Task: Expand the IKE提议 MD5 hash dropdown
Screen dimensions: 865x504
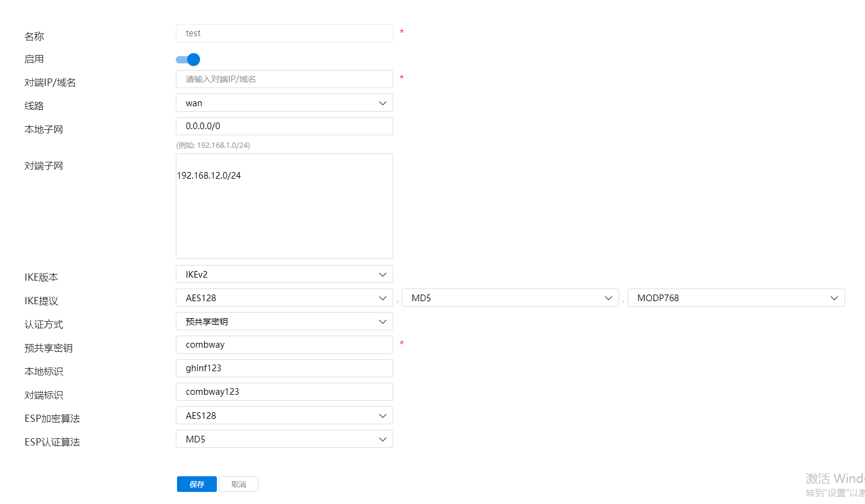Action: (x=510, y=298)
